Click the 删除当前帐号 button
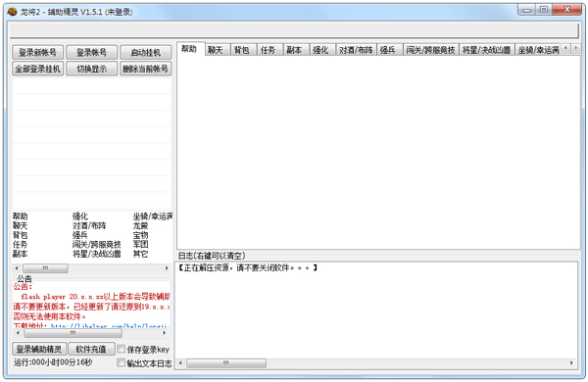The image size is (588, 382). (145, 69)
